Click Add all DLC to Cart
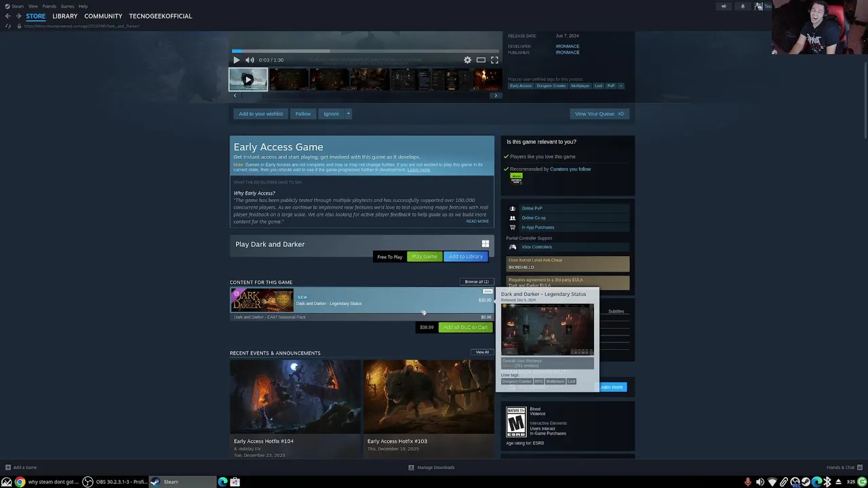868x488 pixels. (465, 327)
